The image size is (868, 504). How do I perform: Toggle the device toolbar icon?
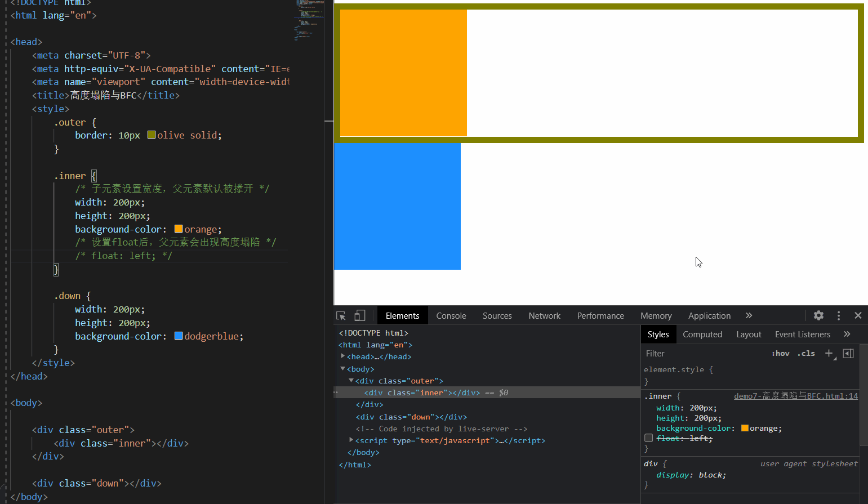[360, 316]
